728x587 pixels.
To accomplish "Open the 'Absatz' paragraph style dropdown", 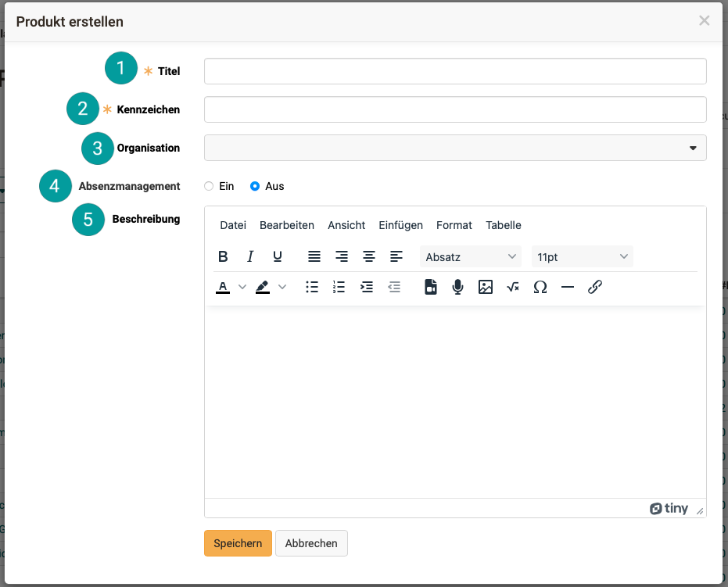I will pos(470,256).
